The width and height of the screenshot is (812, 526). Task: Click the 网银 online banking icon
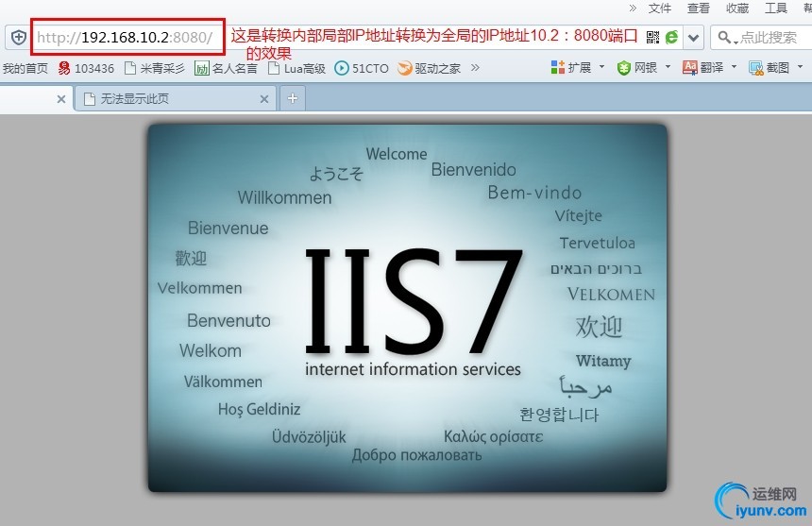click(x=624, y=68)
